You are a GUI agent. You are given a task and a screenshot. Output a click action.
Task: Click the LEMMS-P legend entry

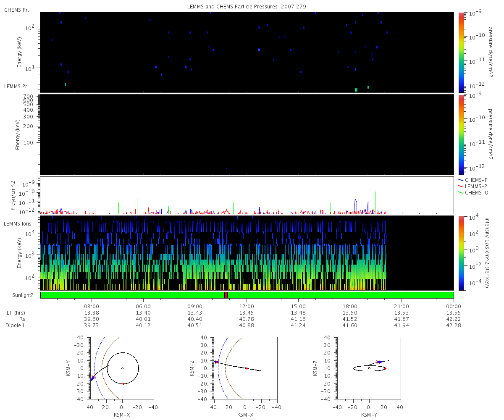pyautogui.click(x=472, y=186)
